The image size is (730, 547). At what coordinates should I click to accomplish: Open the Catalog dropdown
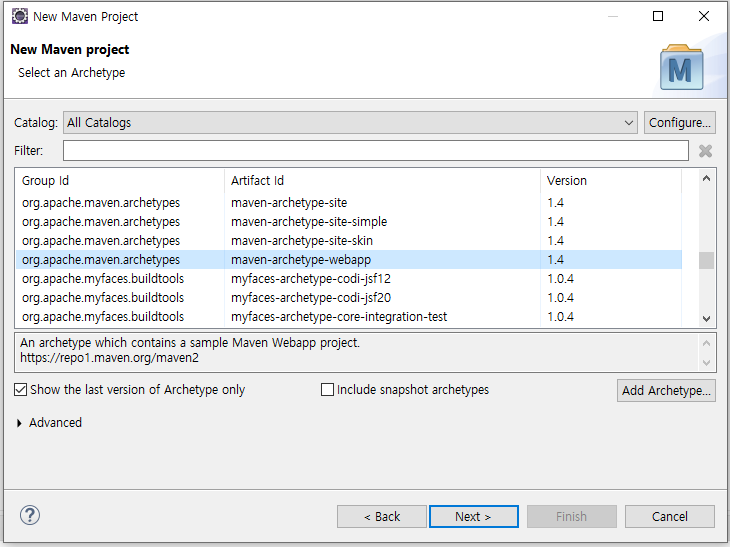tap(350, 122)
